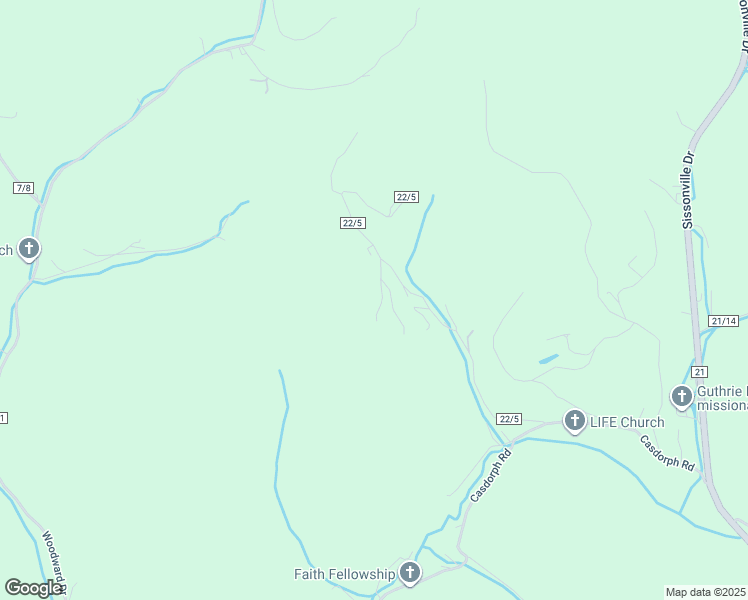Screen dimensions: 748x600
Task: Click the Sissonville Dr label along the highway
Action: (x=687, y=190)
